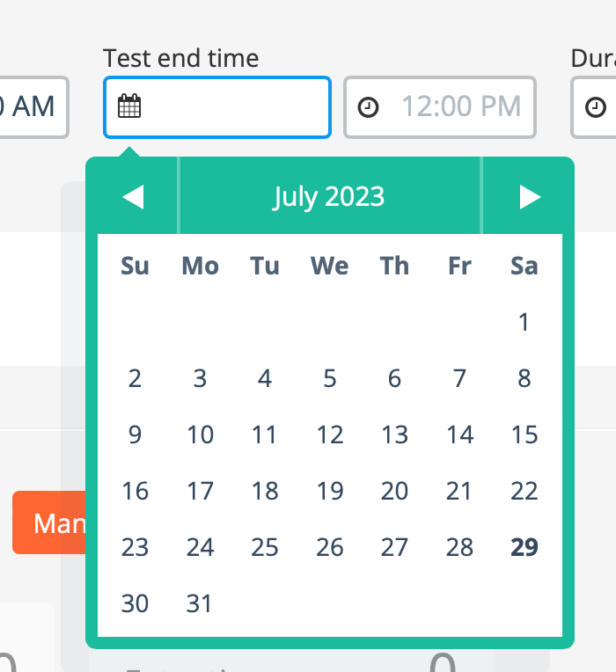Go to next month with right arrow
Viewport: 616px width, 672px height.
coord(530,197)
